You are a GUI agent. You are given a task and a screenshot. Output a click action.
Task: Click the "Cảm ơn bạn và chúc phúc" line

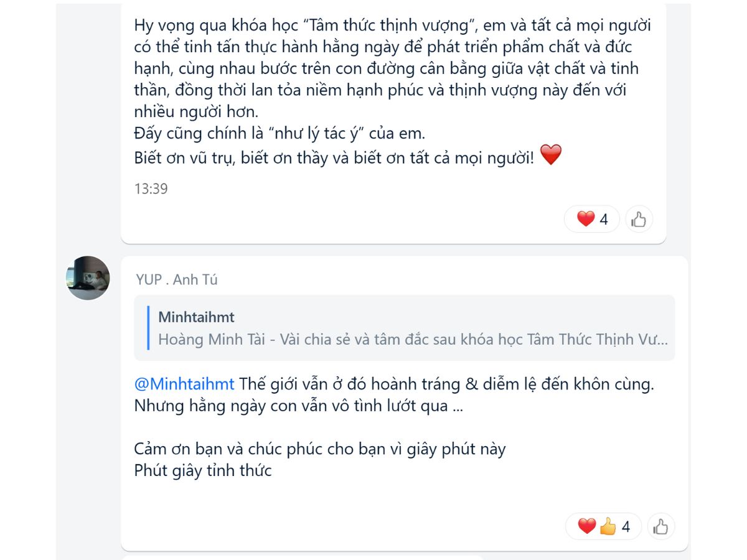(320, 449)
